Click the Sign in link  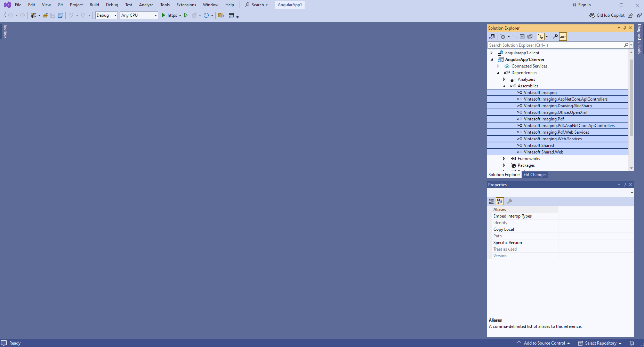coord(584,5)
